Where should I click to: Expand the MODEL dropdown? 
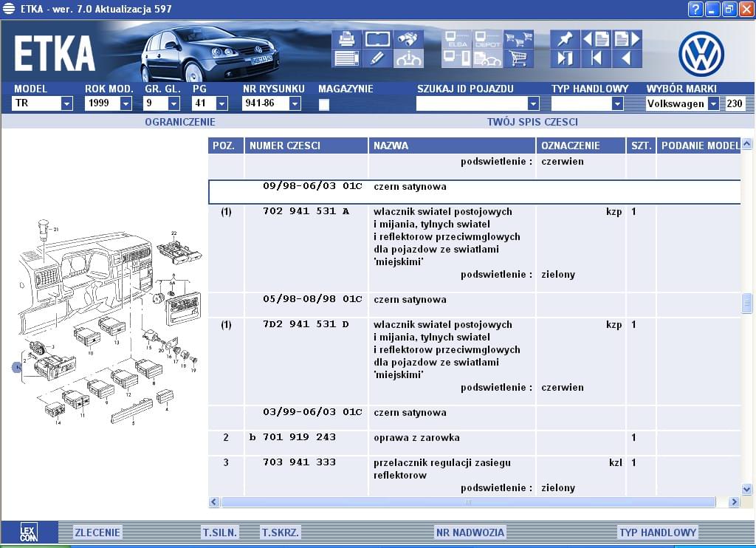coord(66,103)
